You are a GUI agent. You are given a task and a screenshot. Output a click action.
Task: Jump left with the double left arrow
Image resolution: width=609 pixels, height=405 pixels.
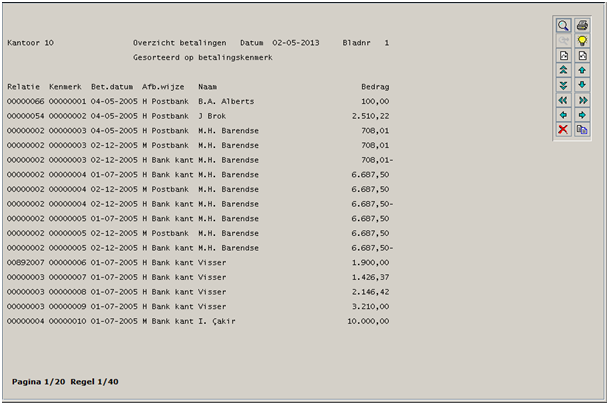click(563, 101)
